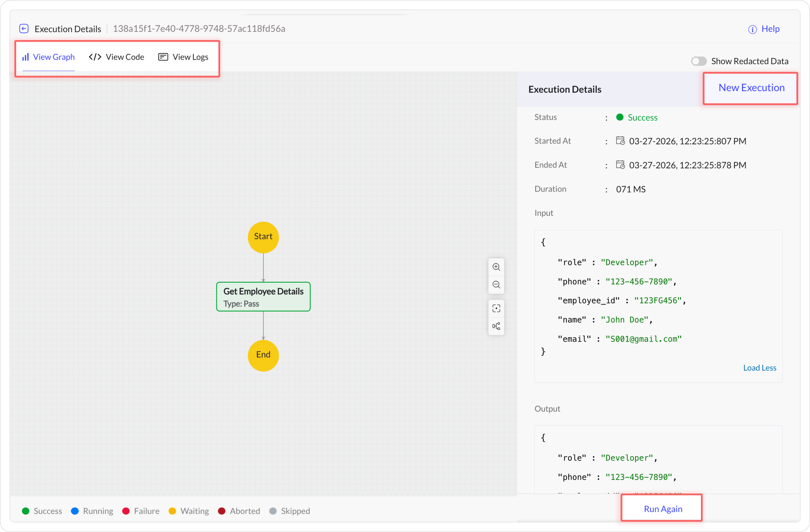Click the New Execution button
The height and width of the screenshot is (532, 810).
click(x=751, y=88)
